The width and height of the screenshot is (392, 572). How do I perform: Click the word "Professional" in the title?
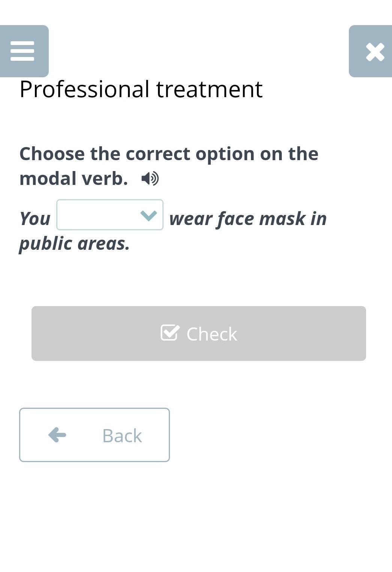point(84,89)
